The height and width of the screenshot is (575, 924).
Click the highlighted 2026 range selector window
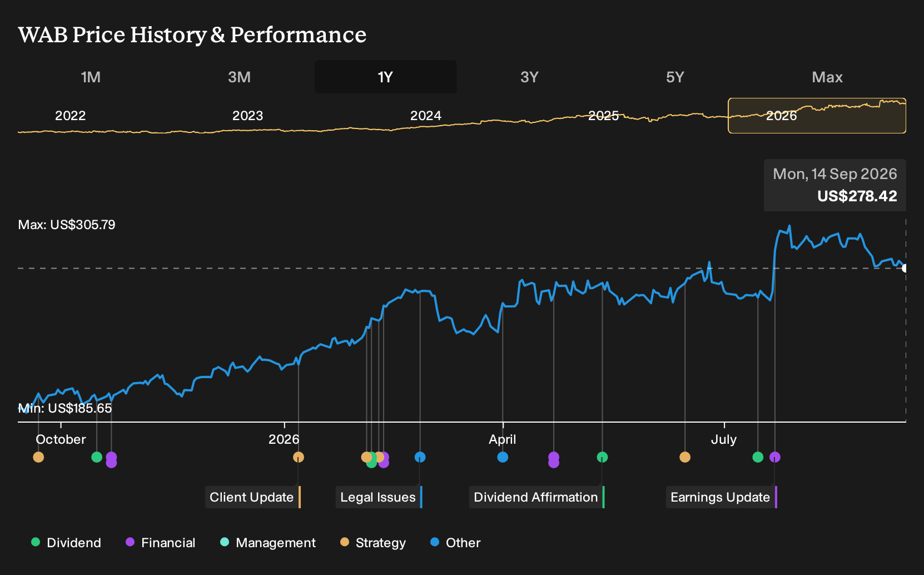pos(817,116)
